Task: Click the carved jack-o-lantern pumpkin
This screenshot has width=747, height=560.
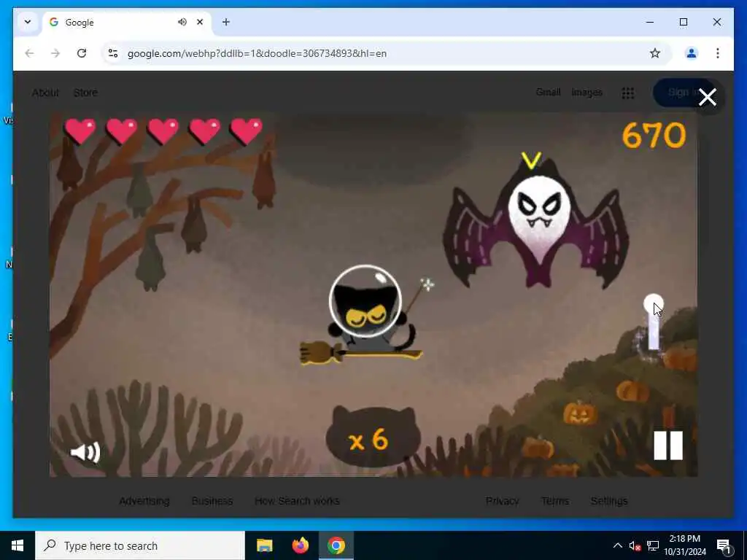Action: pyautogui.click(x=580, y=413)
